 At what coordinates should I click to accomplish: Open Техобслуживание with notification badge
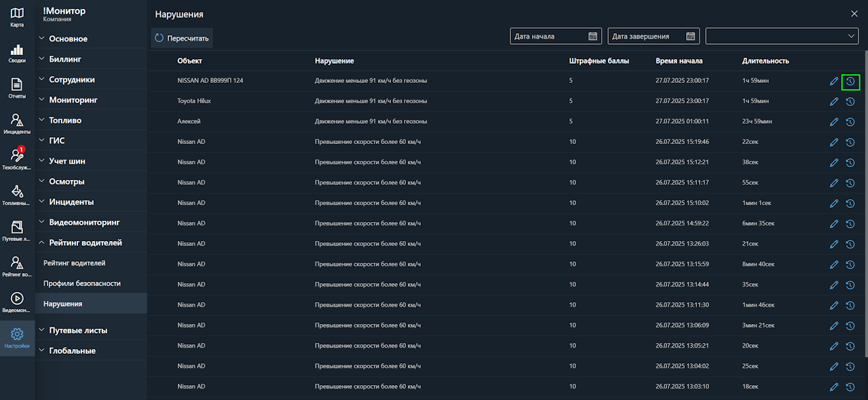coord(17,159)
